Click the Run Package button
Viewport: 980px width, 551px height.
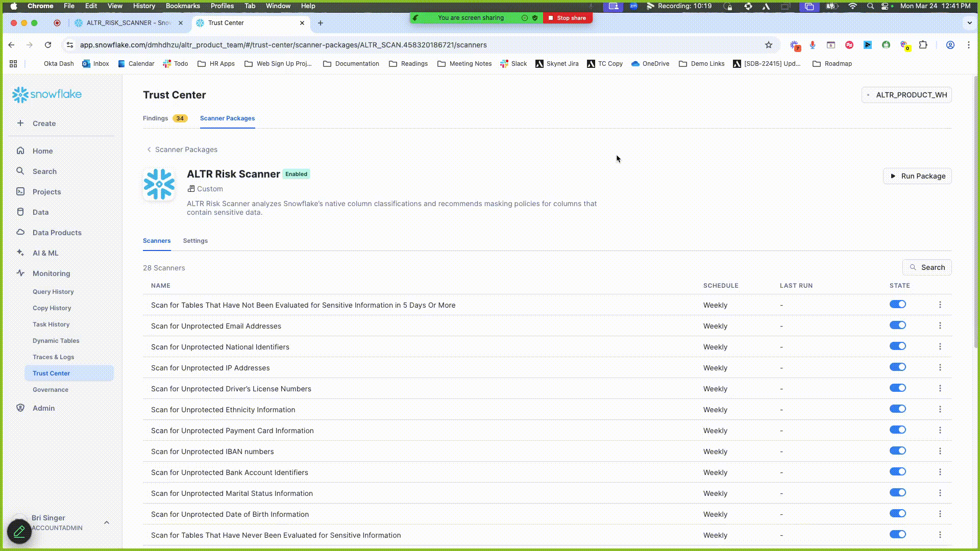click(917, 176)
